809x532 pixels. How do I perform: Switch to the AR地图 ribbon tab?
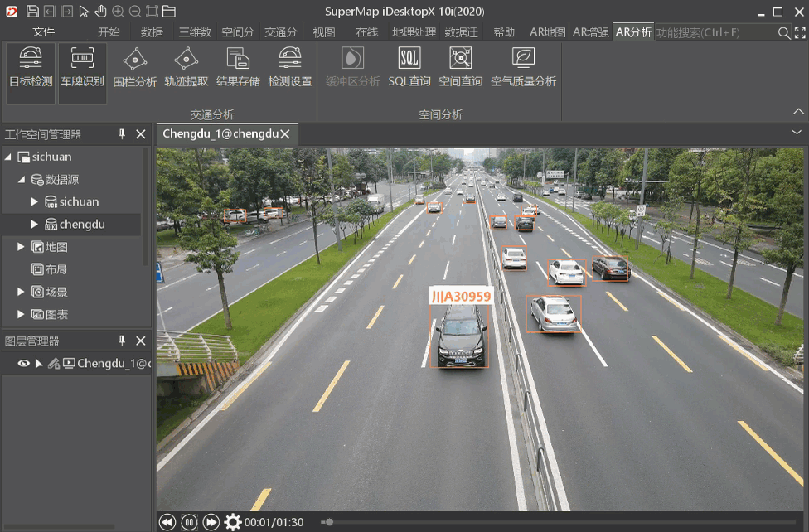coord(547,32)
